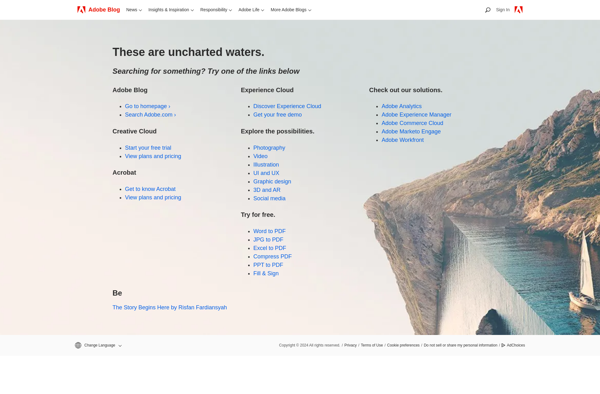This screenshot has width=600, height=394.
Task: Open Get your free demo link
Action: 277,115
